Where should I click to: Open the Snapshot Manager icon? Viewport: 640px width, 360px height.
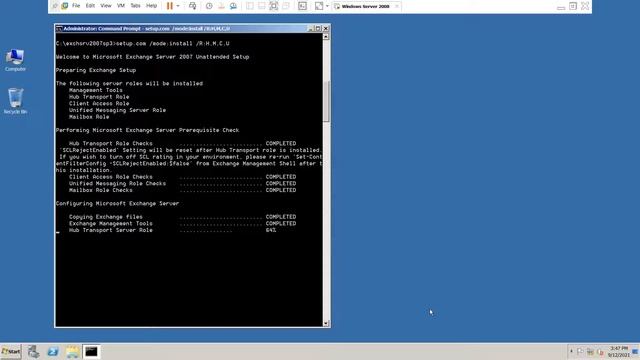click(233, 6)
